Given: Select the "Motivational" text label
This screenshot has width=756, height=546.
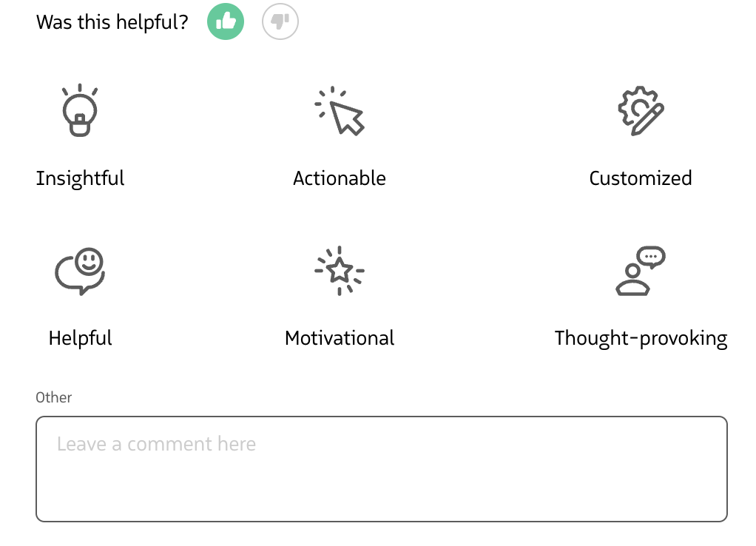Looking at the screenshot, I should (340, 338).
